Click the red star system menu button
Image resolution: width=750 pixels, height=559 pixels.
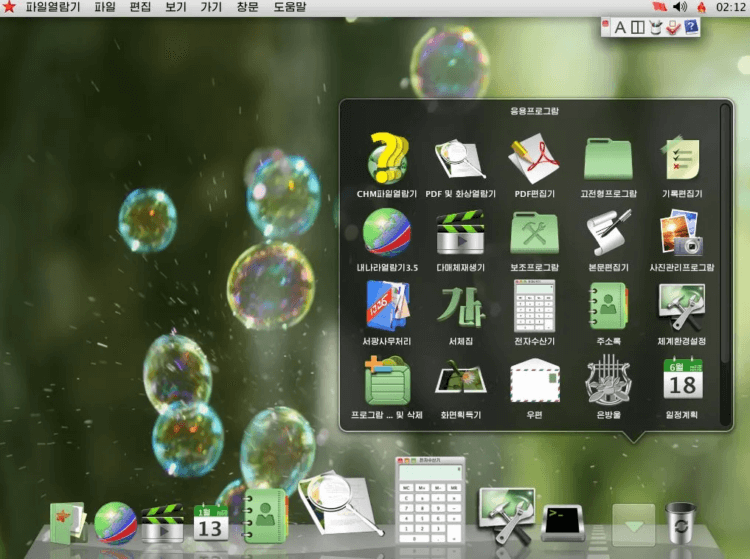coord(9,7)
